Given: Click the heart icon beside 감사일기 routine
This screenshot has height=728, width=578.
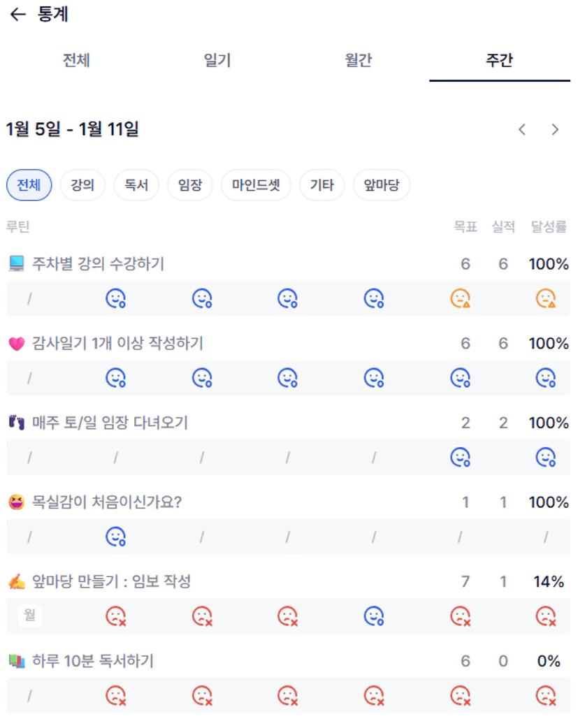Looking at the screenshot, I should pyautogui.click(x=17, y=344).
